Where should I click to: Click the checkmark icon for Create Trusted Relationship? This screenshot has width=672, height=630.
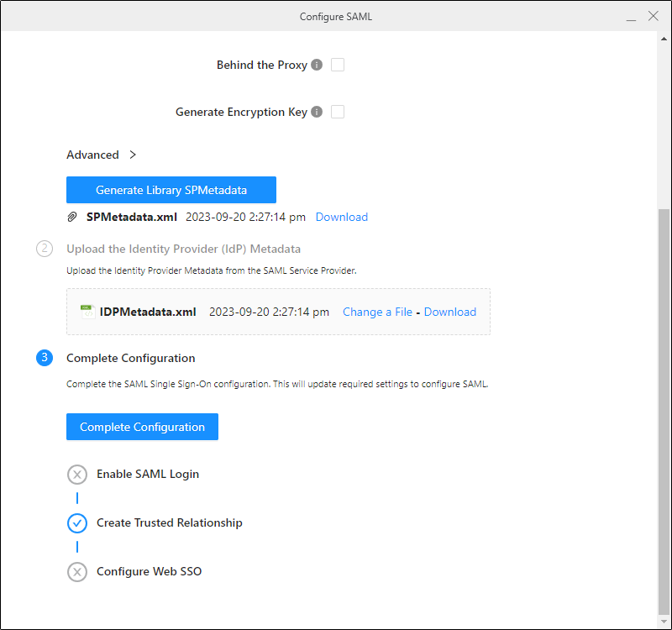pos(76,523)
